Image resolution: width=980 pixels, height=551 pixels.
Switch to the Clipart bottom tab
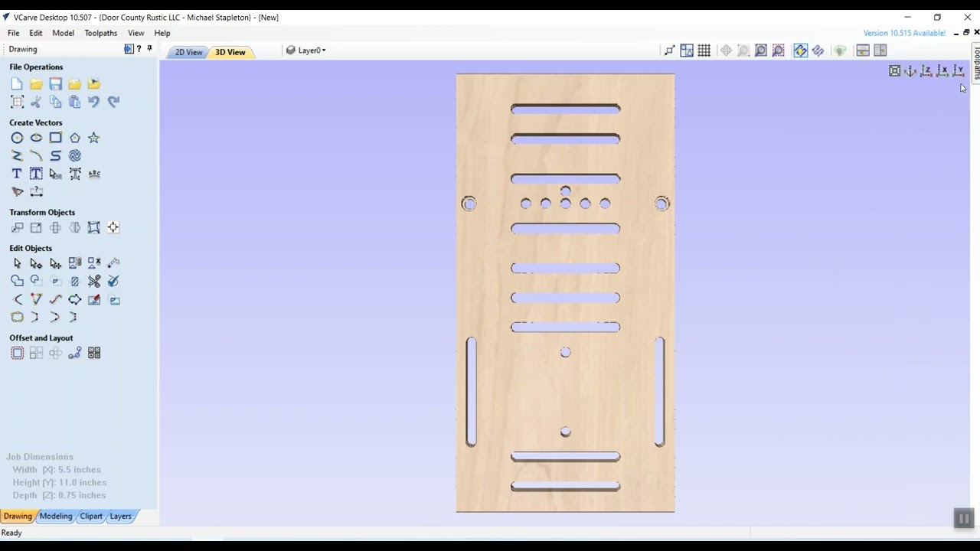[x=91, y=516]
